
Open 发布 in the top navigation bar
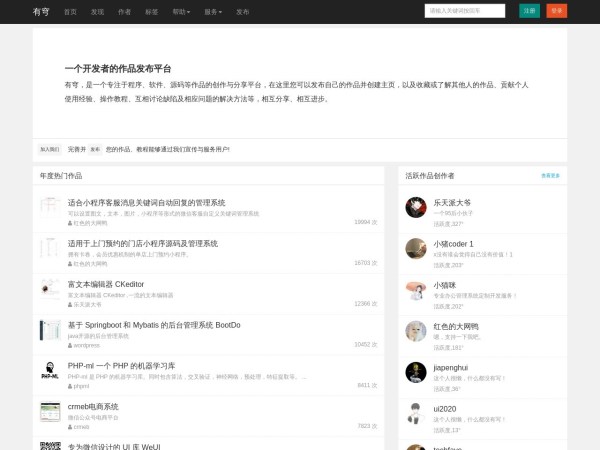click(243, 12)
